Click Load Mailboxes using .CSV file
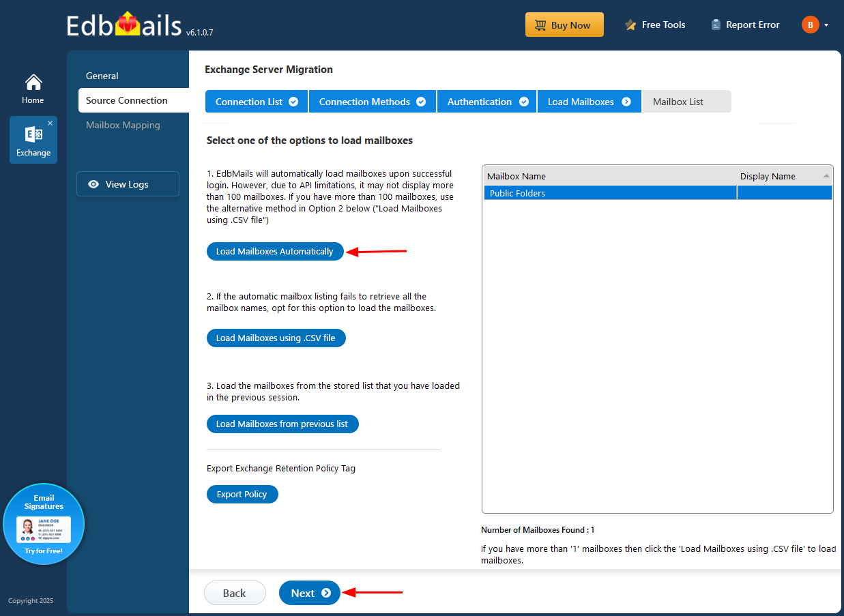The width and height of the screenshot is (844, 616). (x=276, y=338)
